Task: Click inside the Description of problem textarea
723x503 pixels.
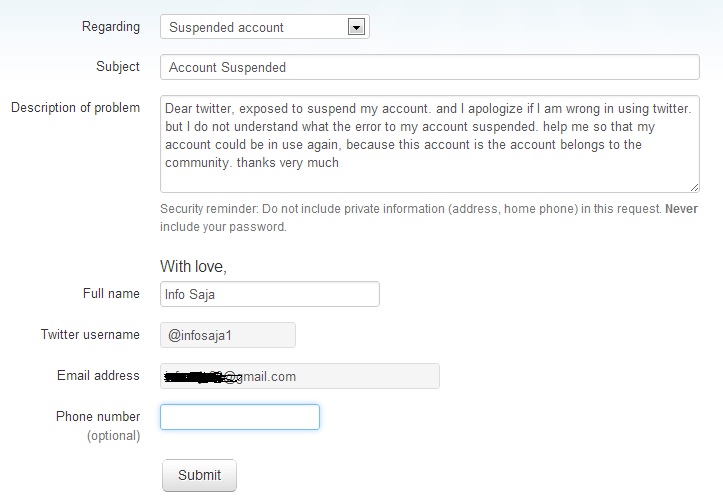Action: tap(429, 143)
